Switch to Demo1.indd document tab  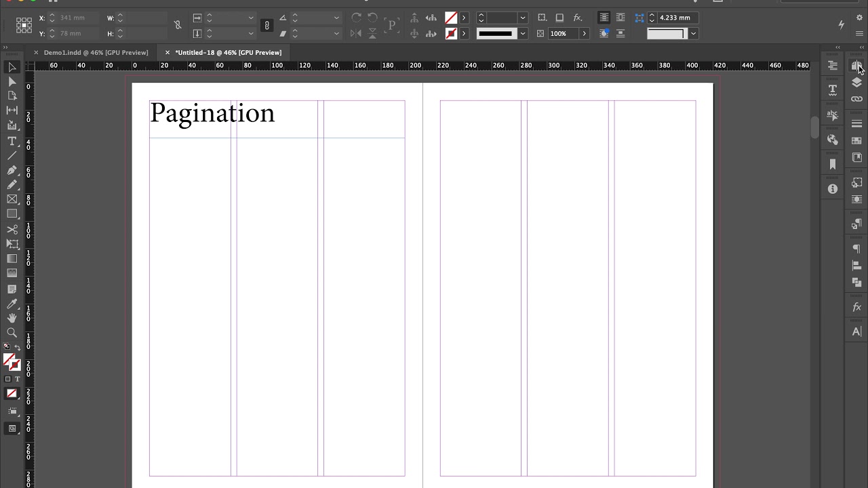pos(96,52)
